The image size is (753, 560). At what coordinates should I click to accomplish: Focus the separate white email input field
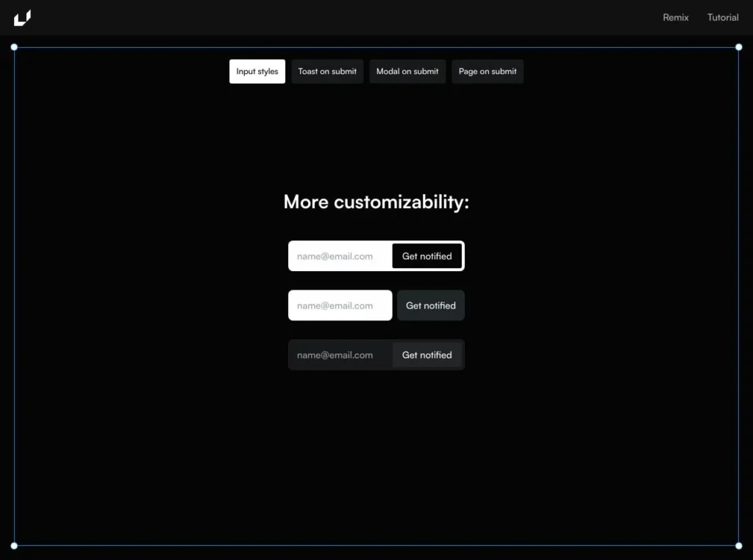click(x=340, y=305)
